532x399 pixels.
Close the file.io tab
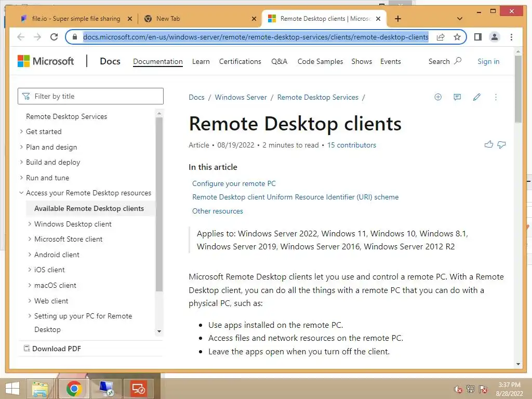tap(129, 19)
